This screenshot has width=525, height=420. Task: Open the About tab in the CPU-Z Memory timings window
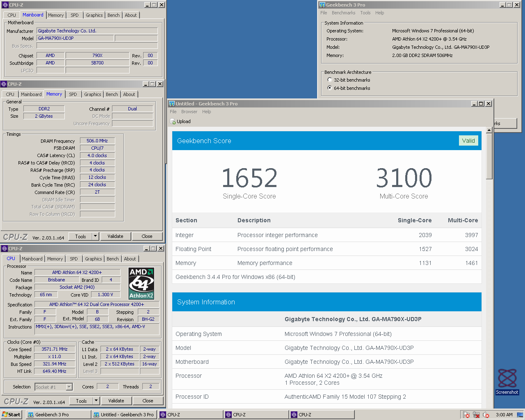pos(129,94)
